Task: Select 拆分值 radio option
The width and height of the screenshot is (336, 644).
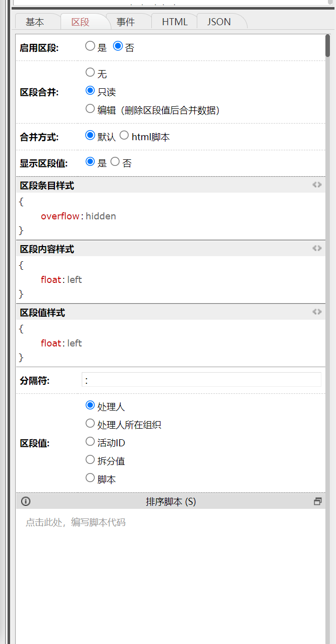Action: [90, 459]
